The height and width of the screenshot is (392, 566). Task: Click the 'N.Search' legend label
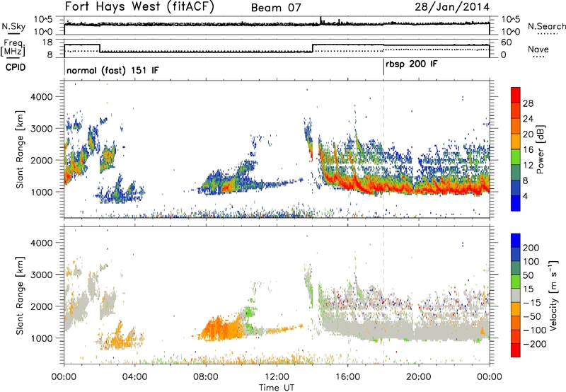[x=547, y=26]
